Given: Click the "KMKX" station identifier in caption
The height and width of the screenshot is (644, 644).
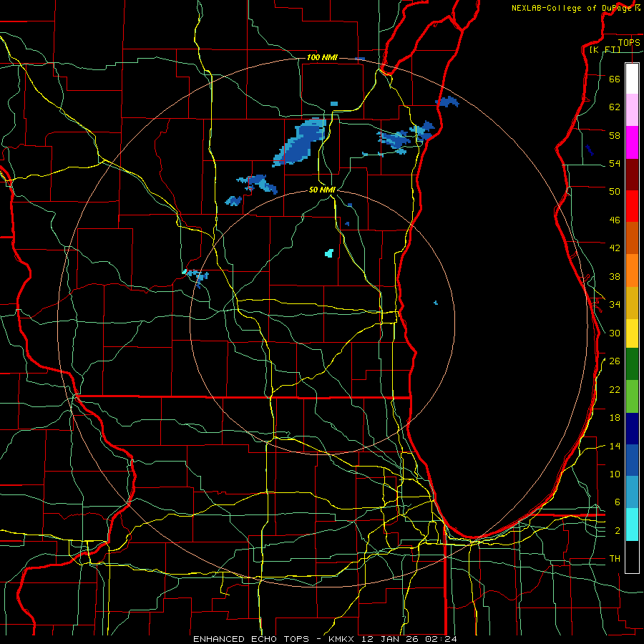Looking at the screenshot, I should [x=343, y=639].
